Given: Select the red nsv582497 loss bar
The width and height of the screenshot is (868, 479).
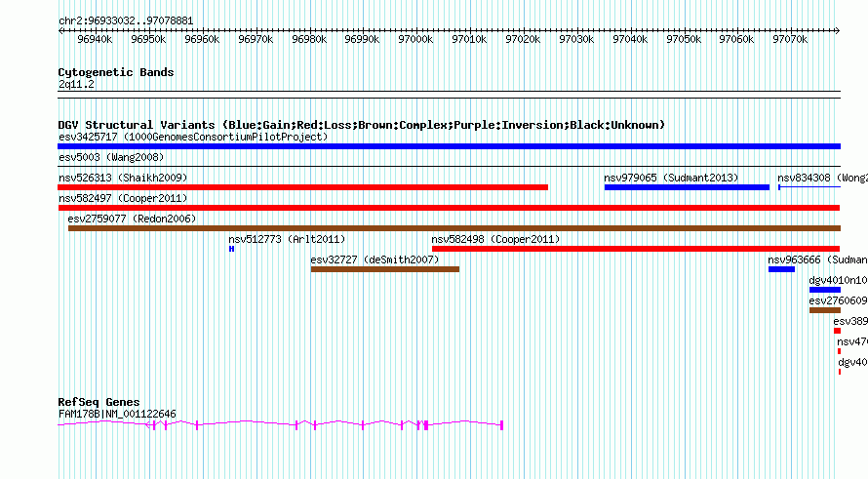Looking at the screenshot, I should (x=449, y=208).
